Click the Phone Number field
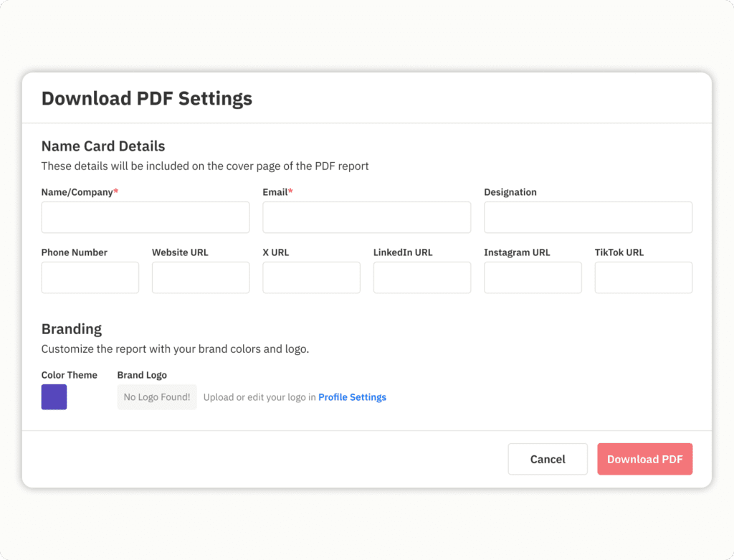 [90, 277]
